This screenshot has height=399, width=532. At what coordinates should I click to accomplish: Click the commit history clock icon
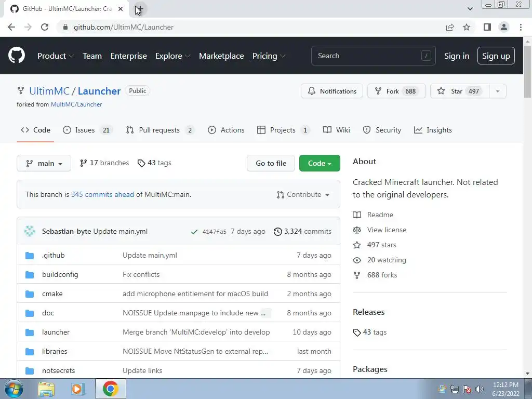click(x=277, y=231)
